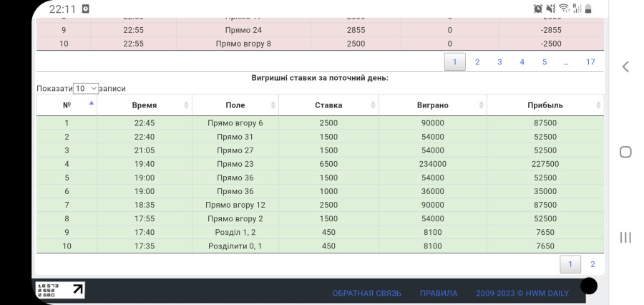This screenshot has width=644, height=305.
Task: Select profit value '35000'
Action: pyautogui.click(x=545, y=191)
